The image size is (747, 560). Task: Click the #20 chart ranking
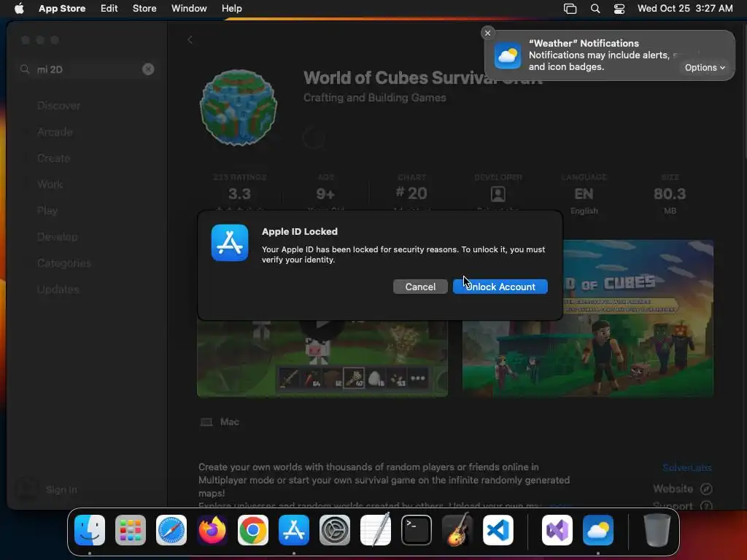pyautogui.click(x=411, y=193)
